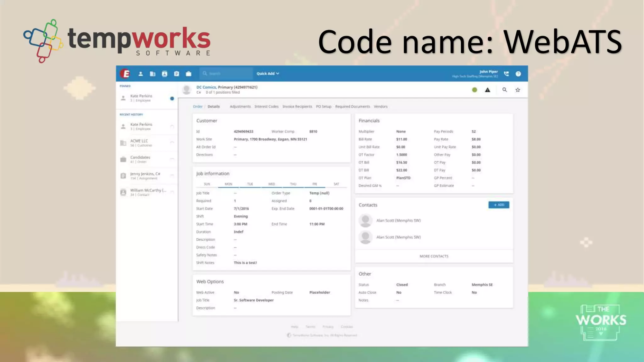
Task: Toggle pin for Candidates order history item
Action: pos(172,159)
